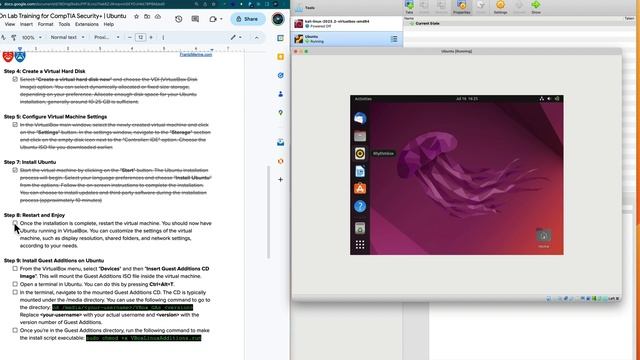Click the Take snapshot button in VirtualBox
The width and height of the screenshot is (640, 360).
click(409, 7)
